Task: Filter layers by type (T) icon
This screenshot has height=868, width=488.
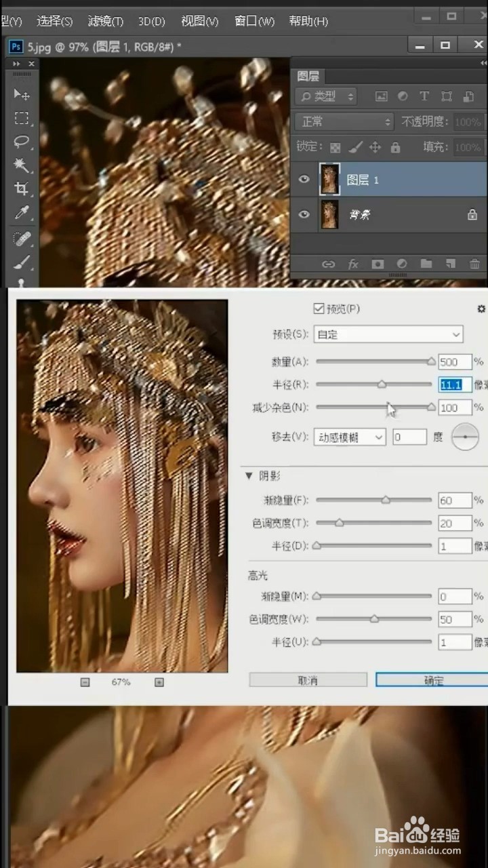Action: coord(424,96)
